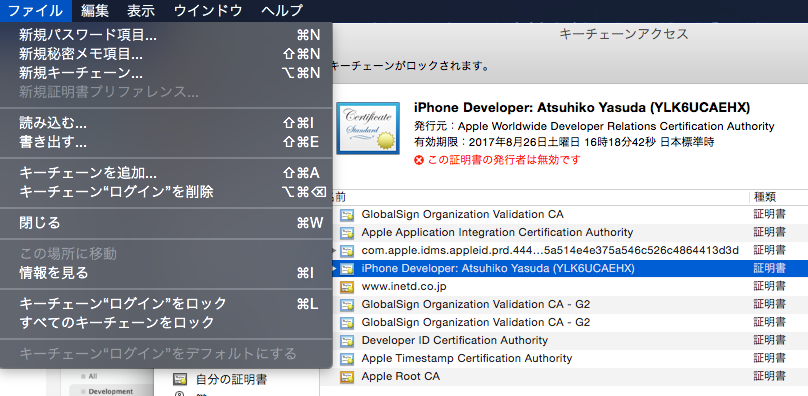Choose すべてのキーチェーンをロック menu item
Screen dimensions: 808x396
click(166, 323)
